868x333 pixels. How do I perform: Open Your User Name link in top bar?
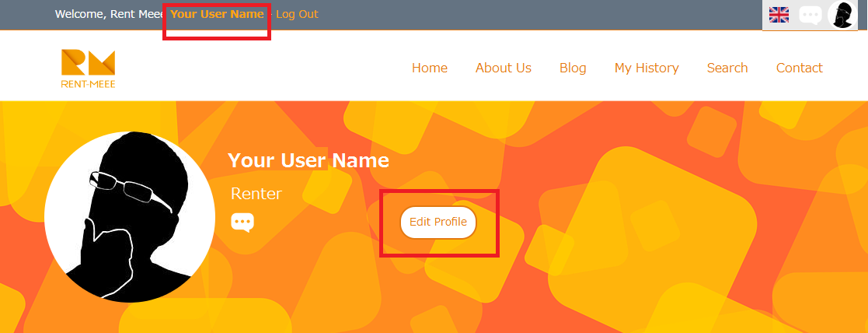click(x=217, y=14)
